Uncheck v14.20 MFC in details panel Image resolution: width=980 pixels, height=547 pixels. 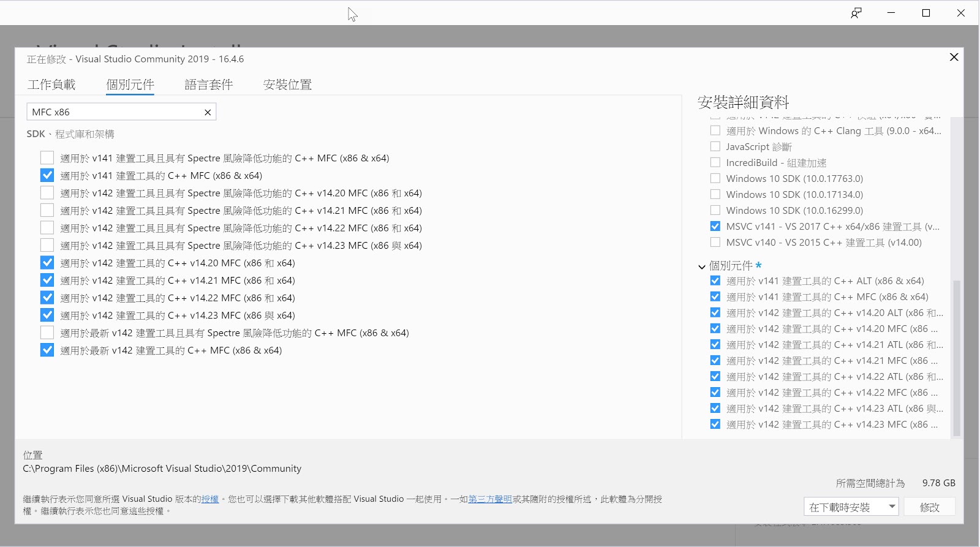715,328
